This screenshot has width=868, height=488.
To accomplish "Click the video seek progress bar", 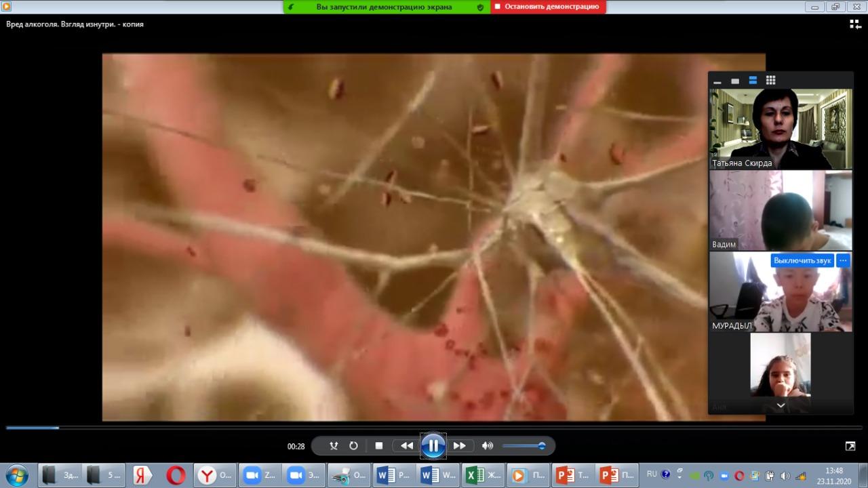I will [434, 428].
